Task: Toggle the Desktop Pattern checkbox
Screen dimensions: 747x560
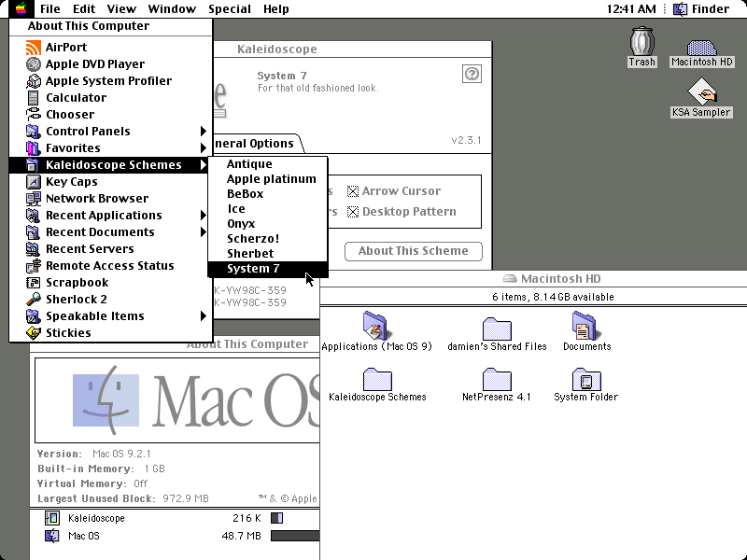Action: (x=353, y=212)
